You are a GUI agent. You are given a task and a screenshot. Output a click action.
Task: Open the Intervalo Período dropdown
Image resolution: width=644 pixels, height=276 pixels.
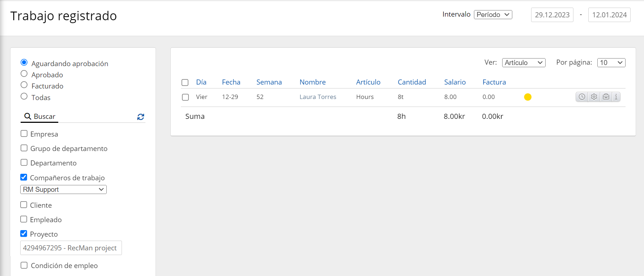[493, 14]
